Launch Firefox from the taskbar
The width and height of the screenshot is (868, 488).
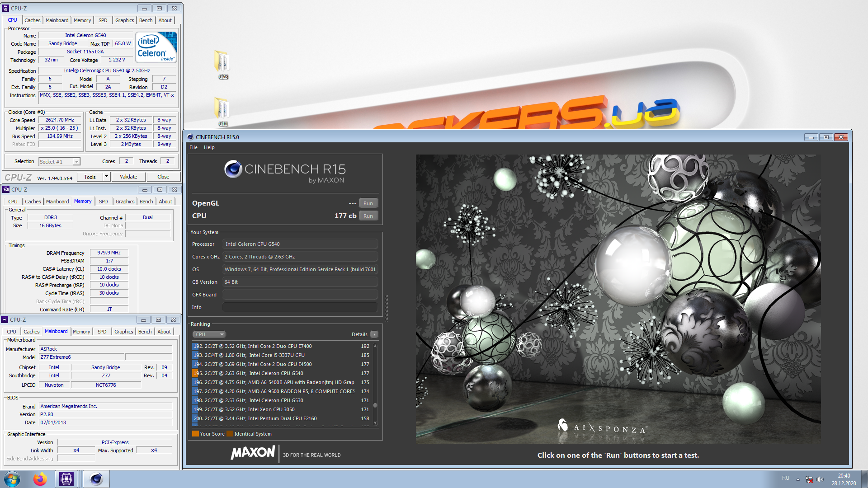coord(40,479)
